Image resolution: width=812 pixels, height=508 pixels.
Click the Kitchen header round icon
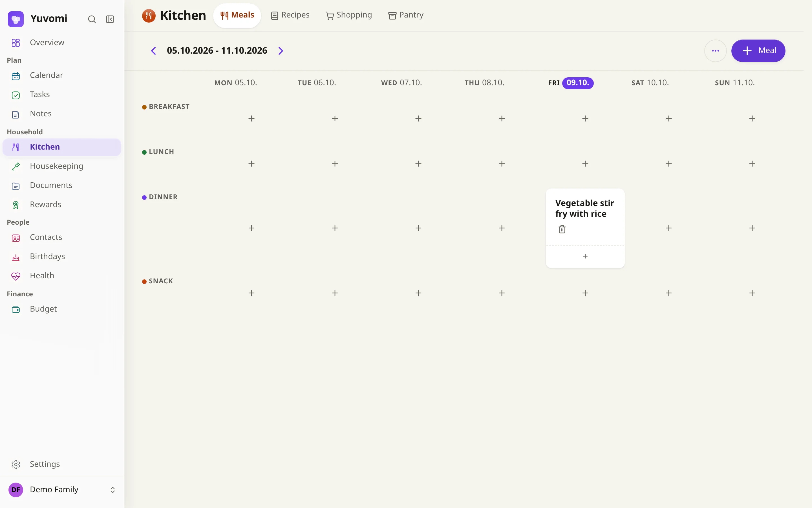point(149,16)
